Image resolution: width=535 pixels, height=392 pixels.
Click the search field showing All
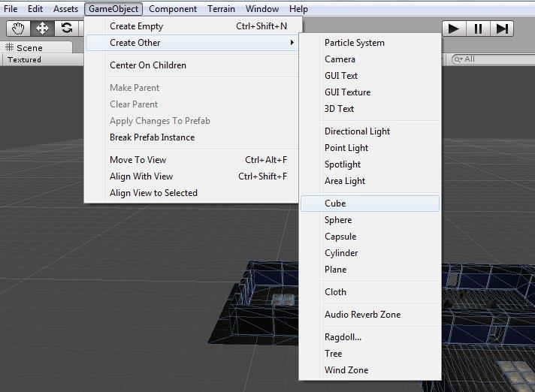point(493,59)
